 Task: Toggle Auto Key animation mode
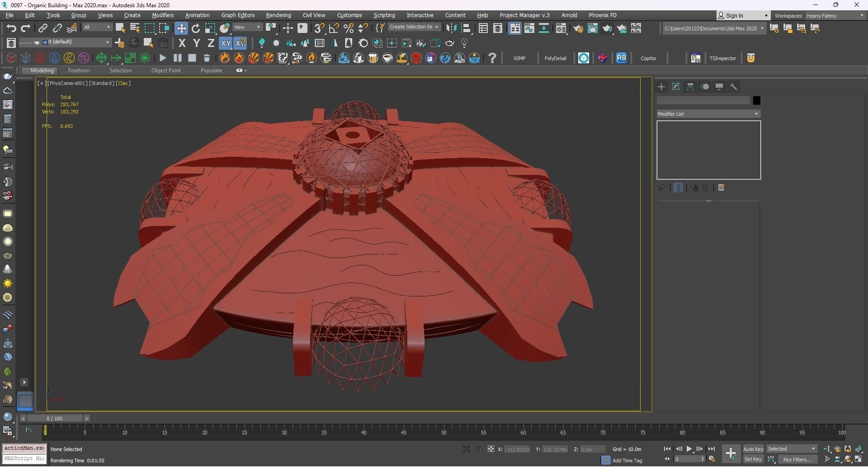tap(753, 449)
